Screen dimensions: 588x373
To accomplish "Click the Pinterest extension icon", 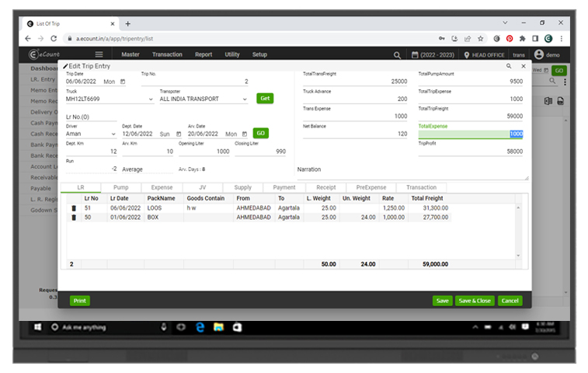I will pos(510,38).
